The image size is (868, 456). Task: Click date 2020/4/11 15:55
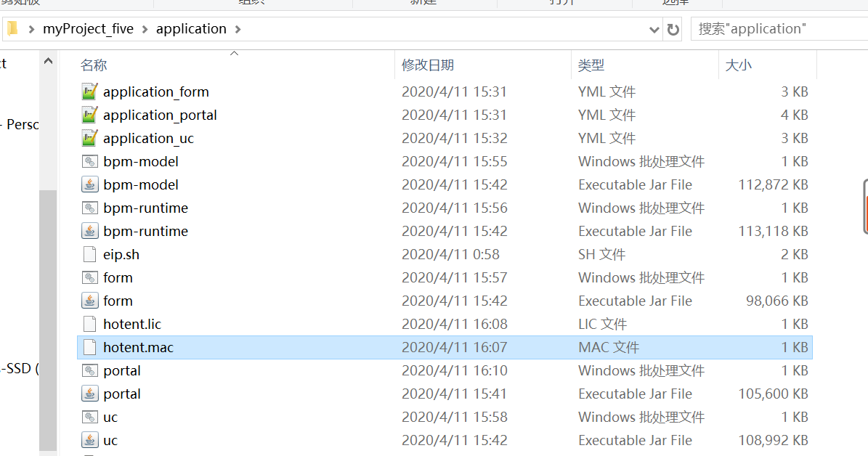coord(455,162)
